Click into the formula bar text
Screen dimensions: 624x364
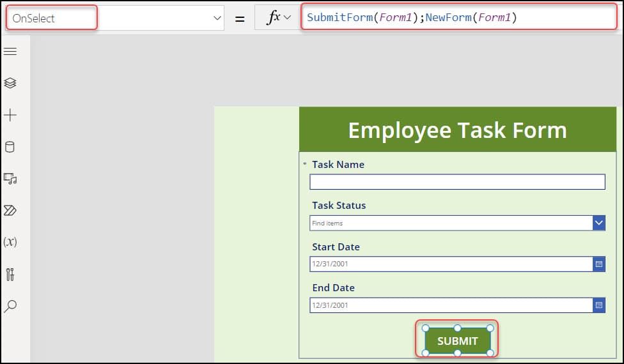tap(412, 17)
